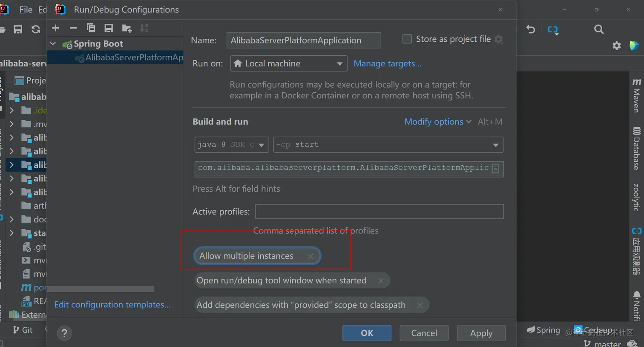Click the Save All icon in IDE toolbar

[x=18, y=29]
